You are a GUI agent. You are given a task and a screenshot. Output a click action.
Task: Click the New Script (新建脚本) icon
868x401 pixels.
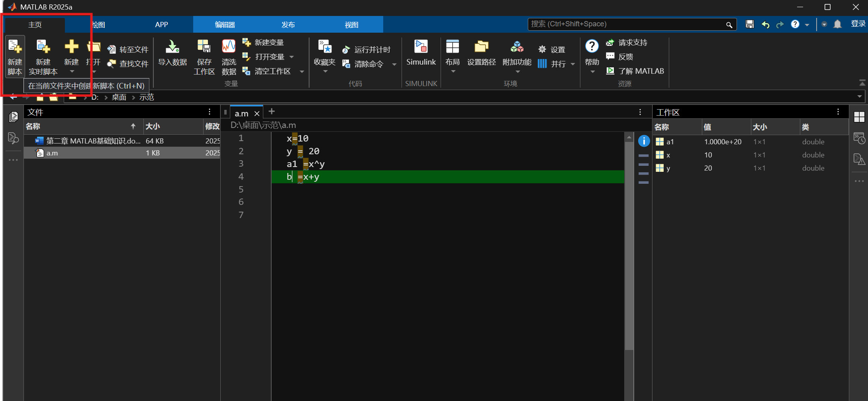(x=15, y=47)
